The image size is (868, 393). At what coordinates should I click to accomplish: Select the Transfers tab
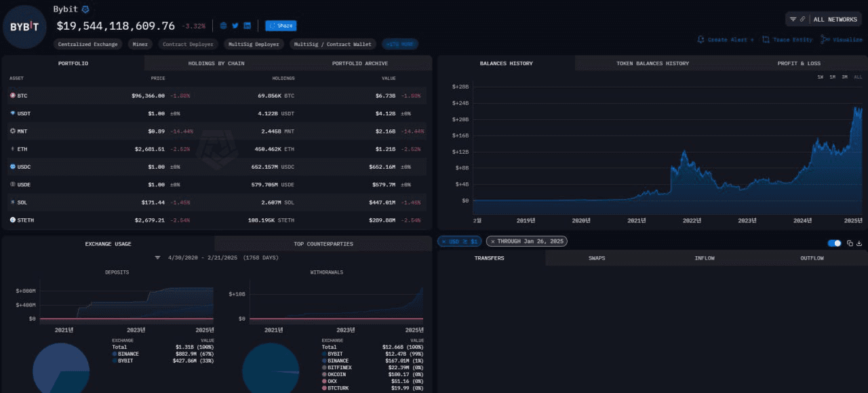click(x=489, y=257)
